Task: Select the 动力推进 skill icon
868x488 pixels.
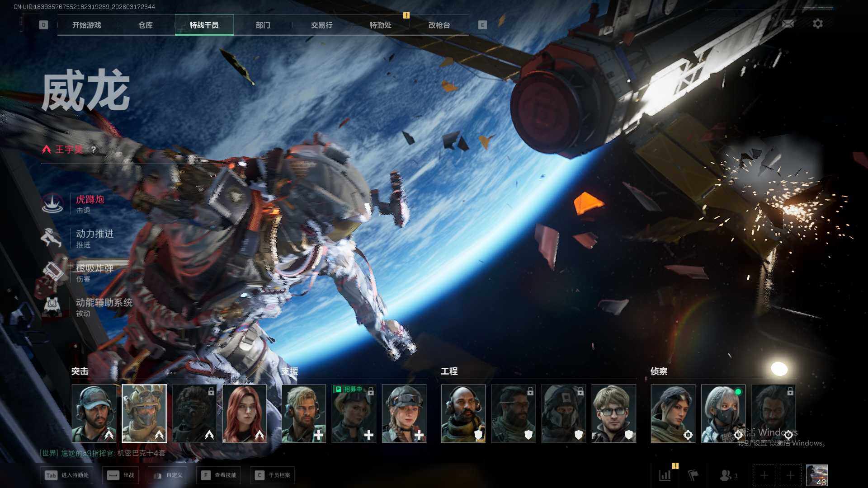Action: [x=52, y=238]
